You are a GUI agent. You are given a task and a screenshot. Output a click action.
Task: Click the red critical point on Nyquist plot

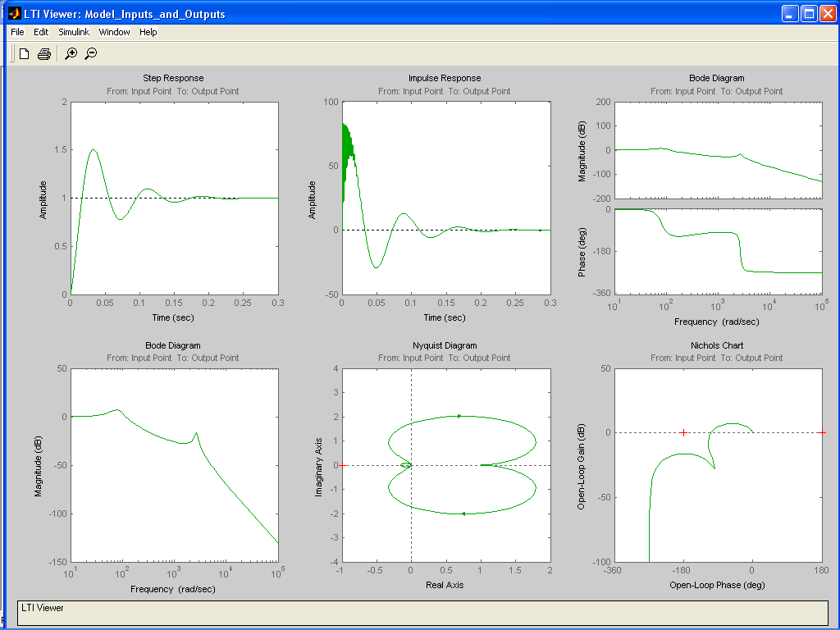pos(342,465)
